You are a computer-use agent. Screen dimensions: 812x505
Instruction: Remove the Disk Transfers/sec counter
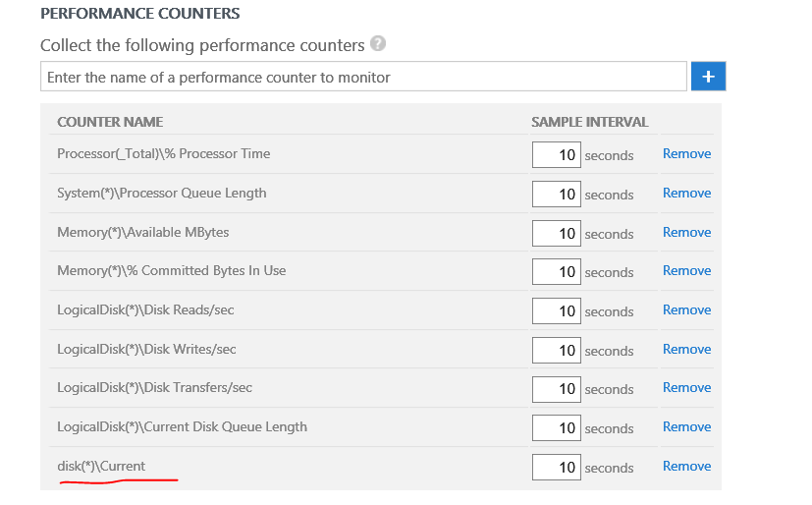coord(686,387)
